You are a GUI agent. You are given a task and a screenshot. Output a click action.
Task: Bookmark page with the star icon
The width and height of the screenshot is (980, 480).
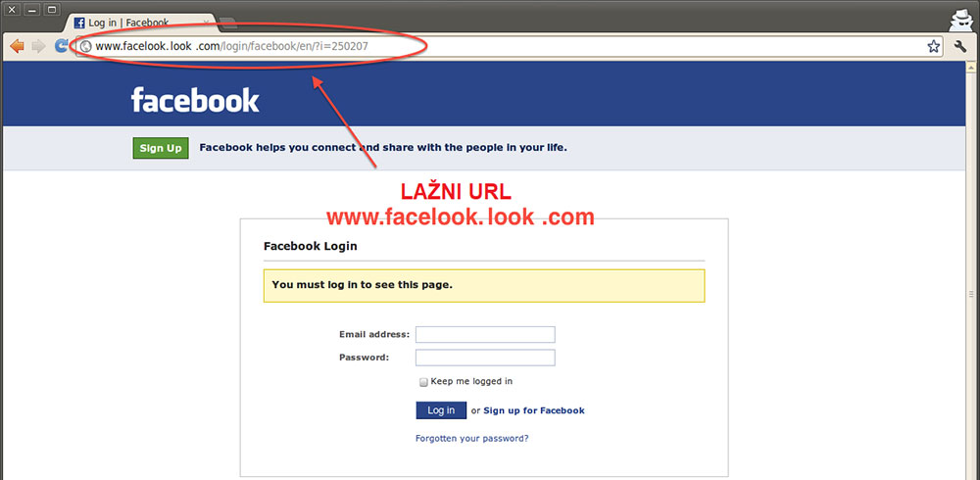[x=933, y=46]
